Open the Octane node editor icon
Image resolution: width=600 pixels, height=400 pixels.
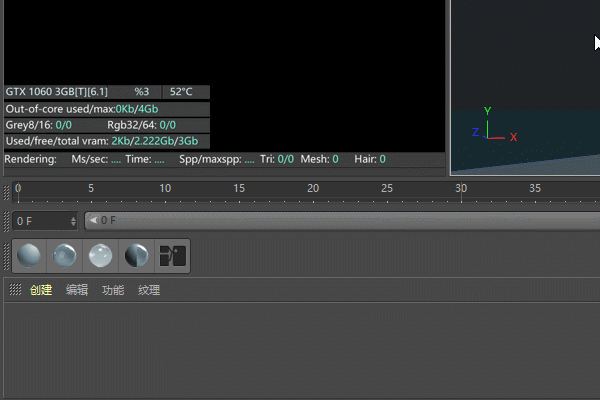pyautogui.click(x=173, y=256)
